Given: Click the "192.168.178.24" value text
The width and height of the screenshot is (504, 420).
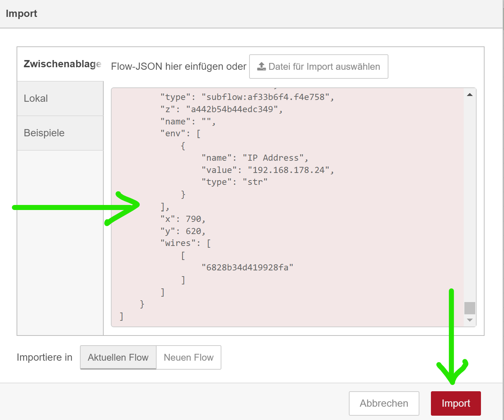Looking at the screenshot, I should (288, 170).
